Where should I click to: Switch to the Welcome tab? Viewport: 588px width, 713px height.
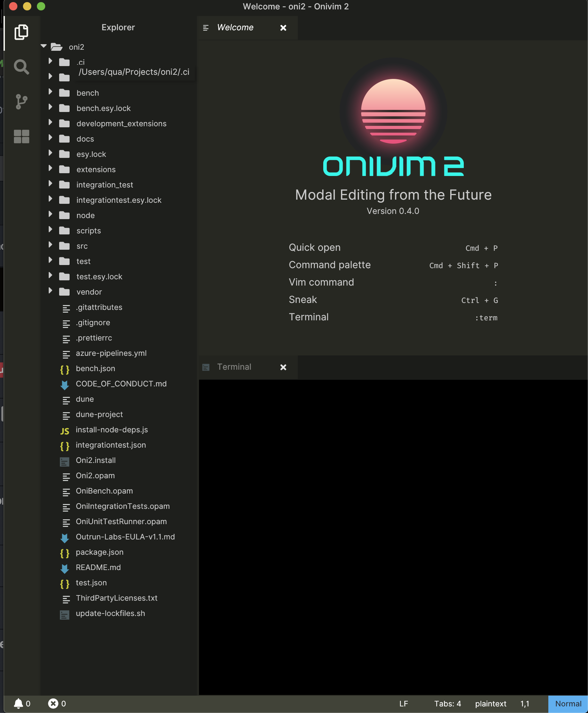click(235, 27)
